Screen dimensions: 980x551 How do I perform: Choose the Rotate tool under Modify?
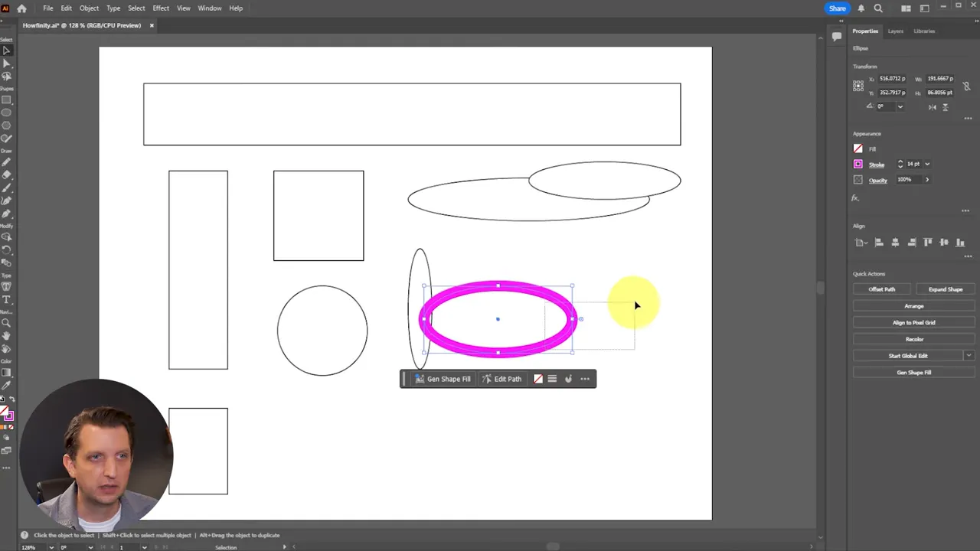click(7, 251)
